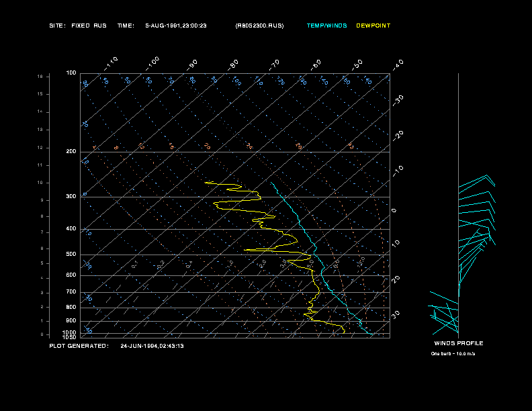Click the 30 temperature label on right edge
This screenshot has width=532, height=411.
[396, 314]
